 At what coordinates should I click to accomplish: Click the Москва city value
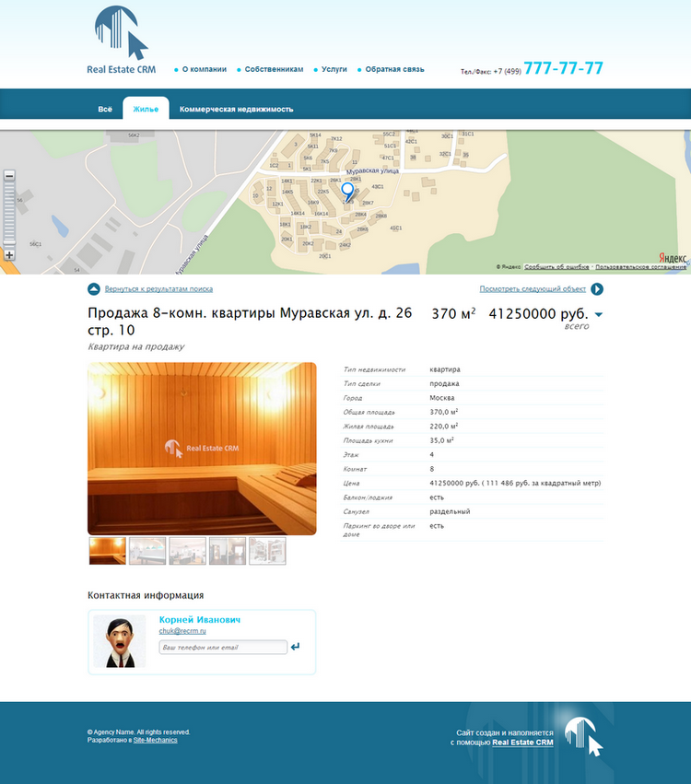click(x=442, y=398)
